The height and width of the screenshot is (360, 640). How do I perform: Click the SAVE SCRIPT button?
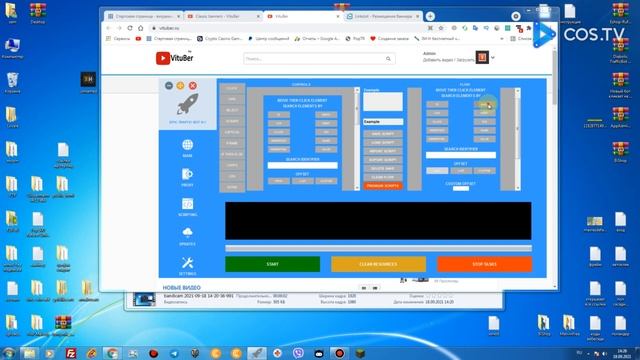point(383,134)
